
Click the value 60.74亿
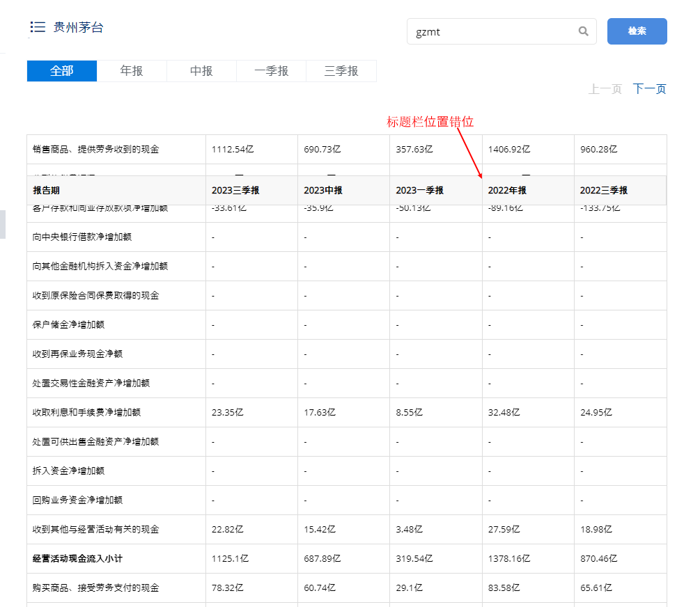pos(320,588)
